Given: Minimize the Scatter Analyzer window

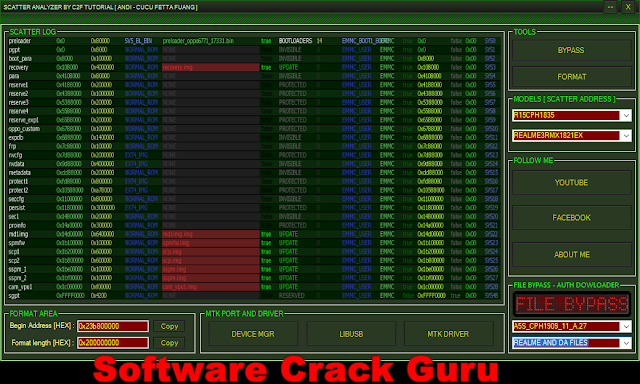Looking at the screenshot, I should tap(610, 7).
